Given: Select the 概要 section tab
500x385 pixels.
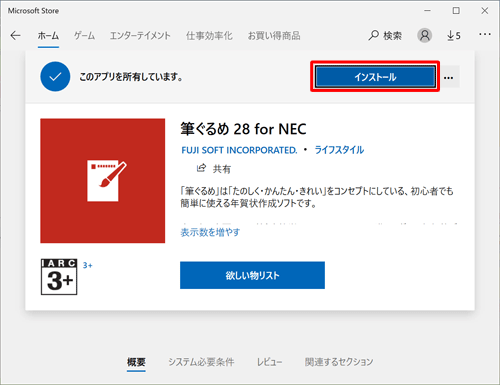Looking at the screenshot, I should pos(136,362).
